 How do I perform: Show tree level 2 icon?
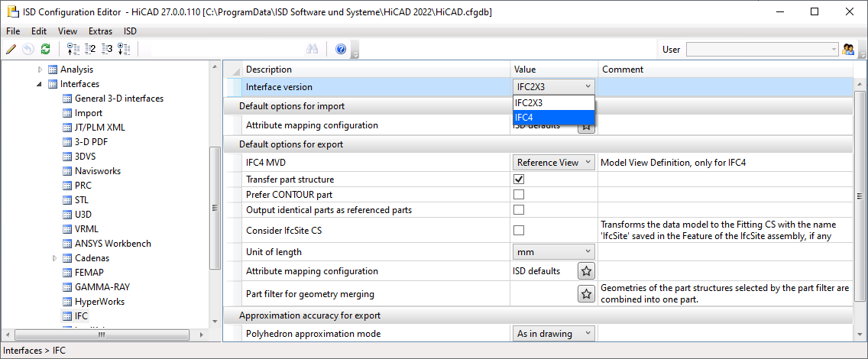pyautogui.click(x=90, y=49)
